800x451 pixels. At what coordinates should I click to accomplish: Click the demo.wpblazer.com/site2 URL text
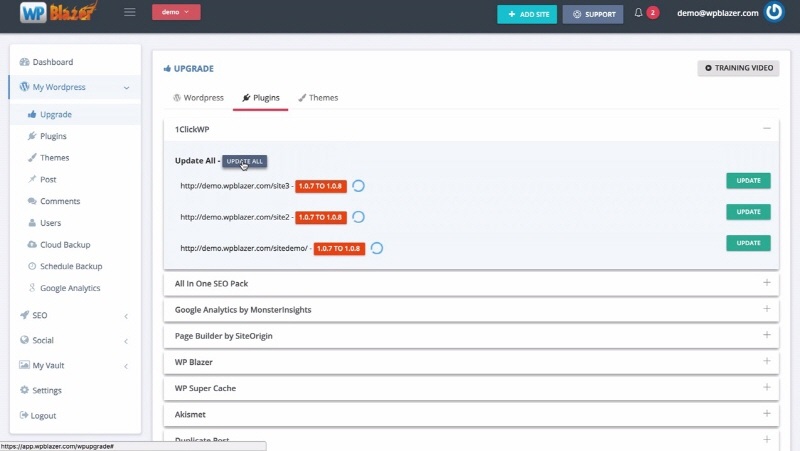(x=234, y=217)
